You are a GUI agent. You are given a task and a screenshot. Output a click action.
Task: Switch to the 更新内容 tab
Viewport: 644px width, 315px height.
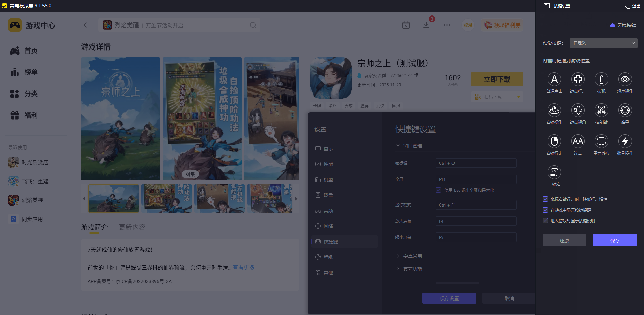(132, 227)
